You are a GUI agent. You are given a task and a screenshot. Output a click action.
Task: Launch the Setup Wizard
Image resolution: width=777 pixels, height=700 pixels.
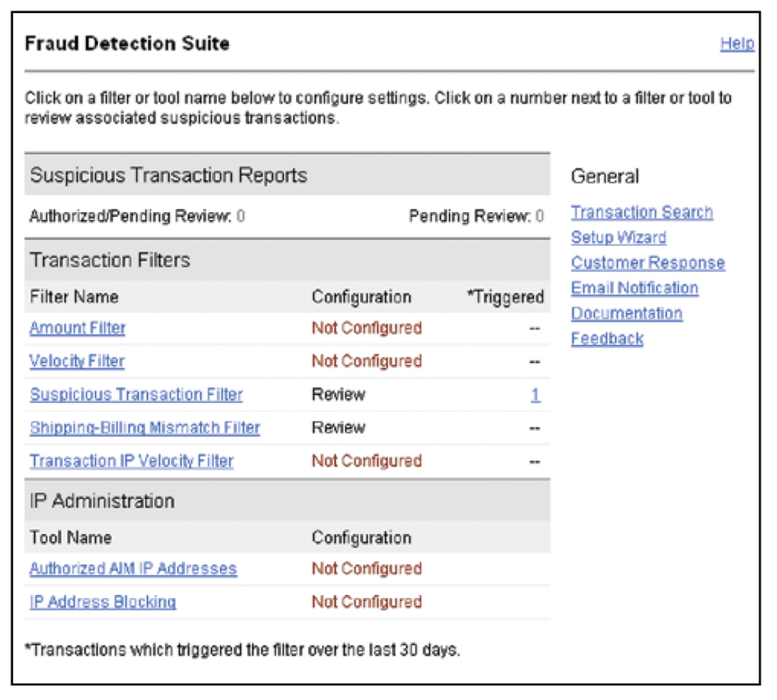[618, 237]
